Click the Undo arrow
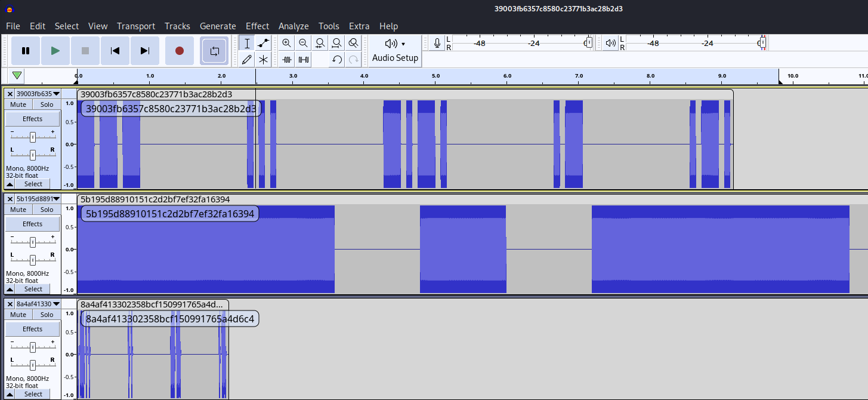868x400 pixels. (337, 59)
